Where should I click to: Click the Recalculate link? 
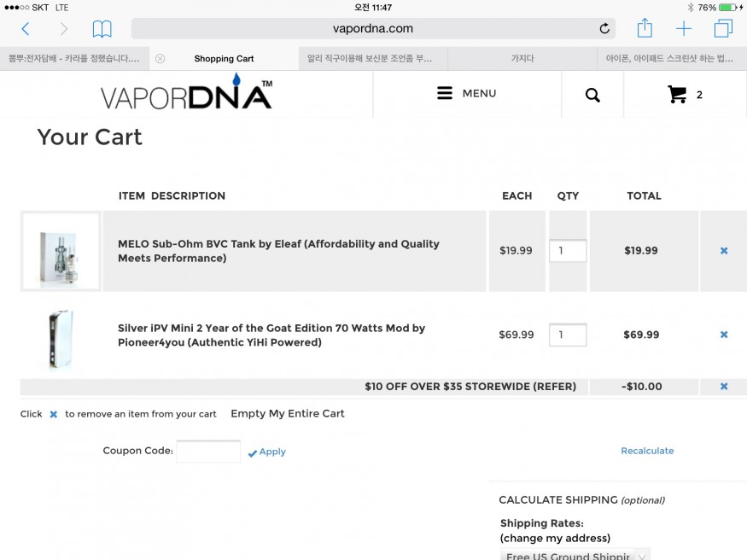(647, 451)
